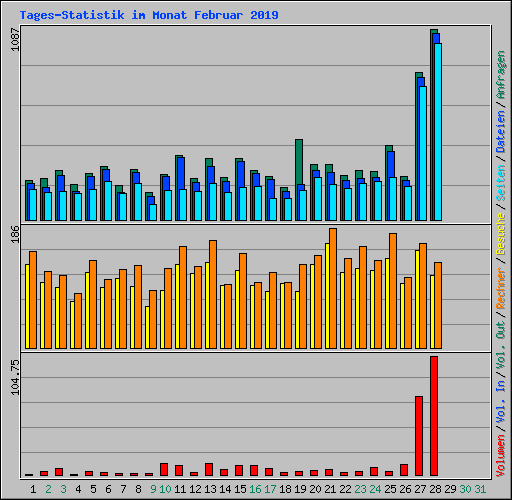Click day label 20
This screenshot has width=512, height=500.
315,489
